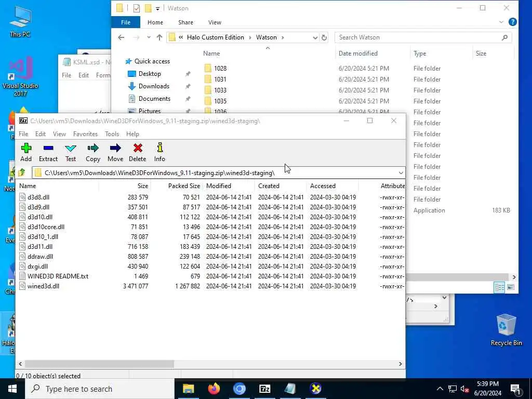Open the notification center icon

[515, 389]
